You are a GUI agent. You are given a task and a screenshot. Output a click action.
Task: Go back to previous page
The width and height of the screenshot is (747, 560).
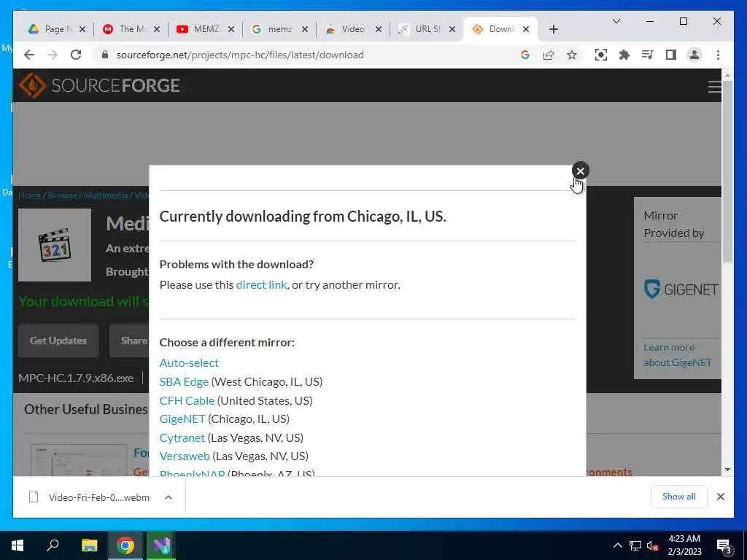(x=29, y=55)
